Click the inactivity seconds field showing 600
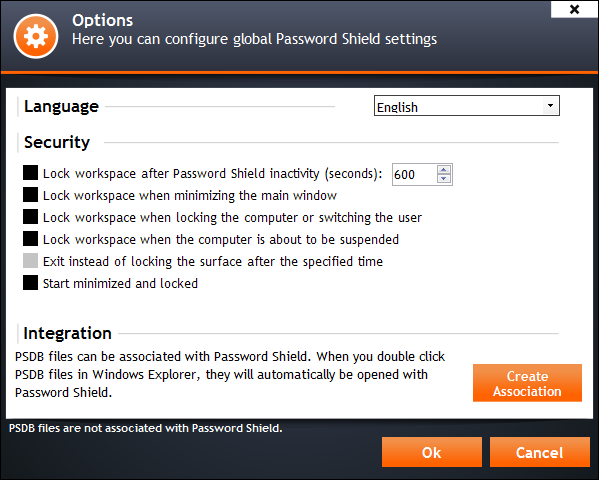Image resolution: width=599 pixels, height=480 pixels. [414, 175]
